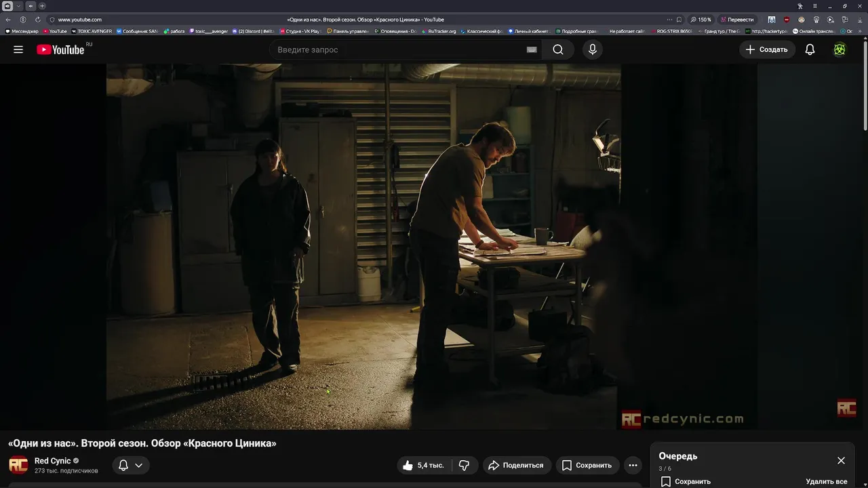Viewport: 868px width, 488px height.
Task: Click Удалить все in the queue
Action: coord(827,481)
